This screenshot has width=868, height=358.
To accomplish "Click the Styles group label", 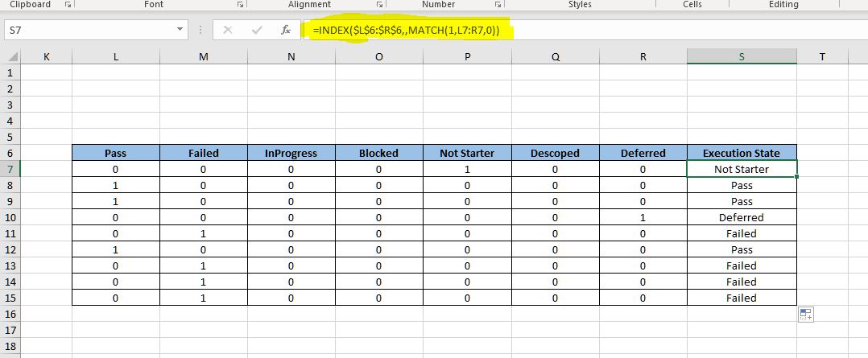I will point(580,5).
